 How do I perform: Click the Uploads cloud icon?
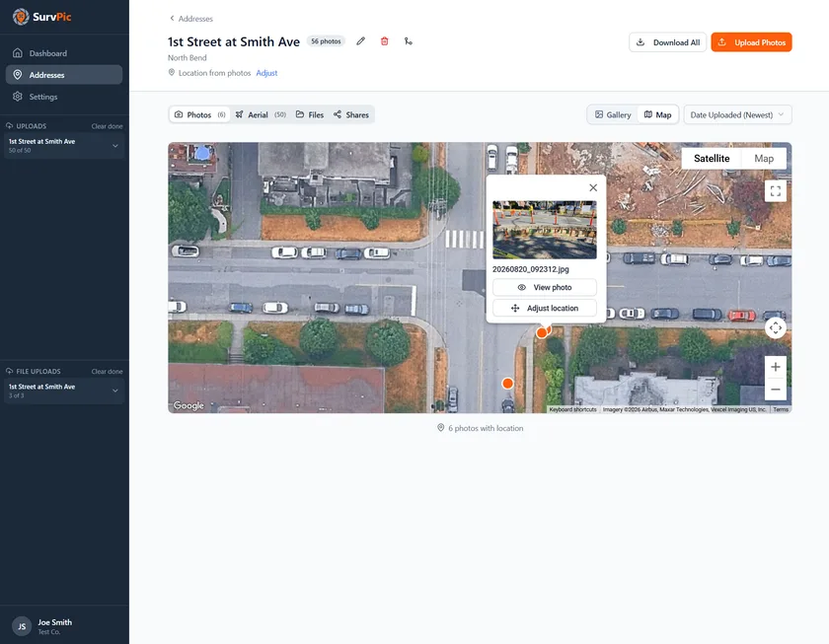pos(10,126)
